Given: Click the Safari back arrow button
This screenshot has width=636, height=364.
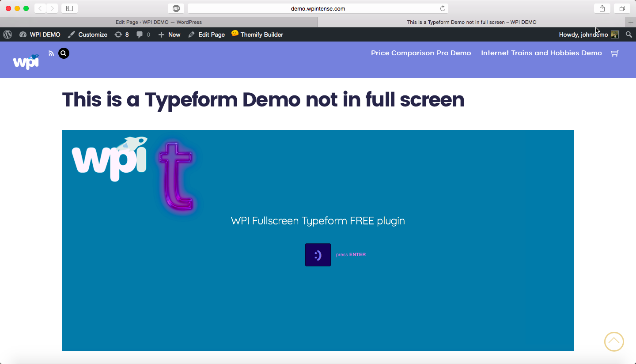Looking at the screenshot, I should [40, 8].
